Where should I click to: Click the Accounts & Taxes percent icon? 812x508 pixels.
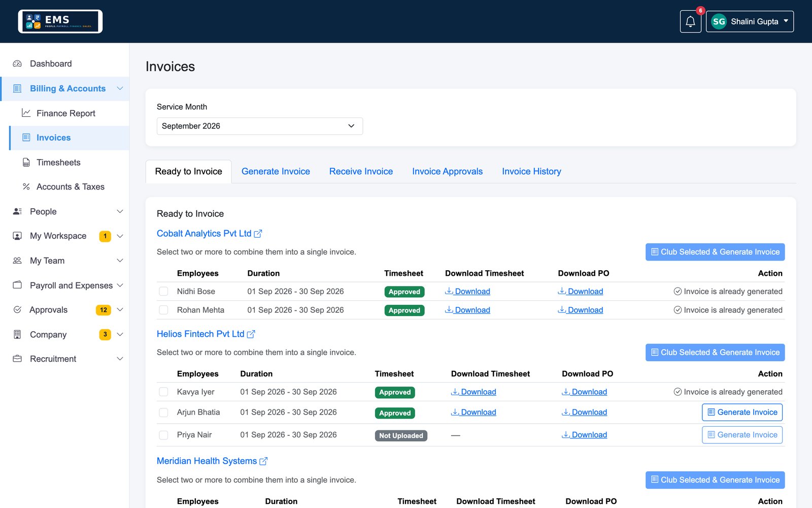(26, 187)
